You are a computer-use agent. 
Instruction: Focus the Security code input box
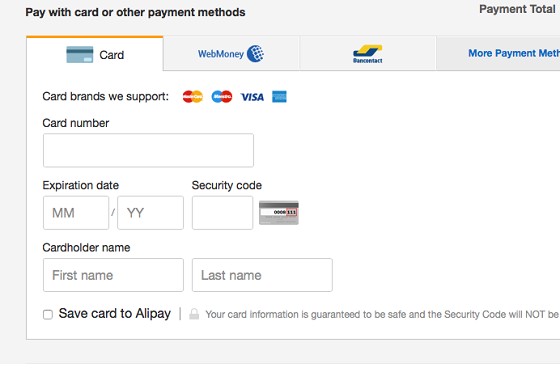coord(222,213)
